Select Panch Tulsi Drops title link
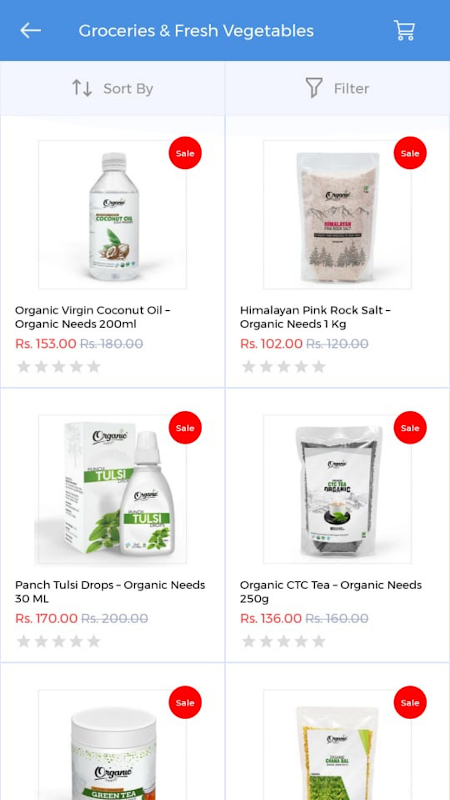This screenshot has width=450, height=800. (x=110, y=591)
